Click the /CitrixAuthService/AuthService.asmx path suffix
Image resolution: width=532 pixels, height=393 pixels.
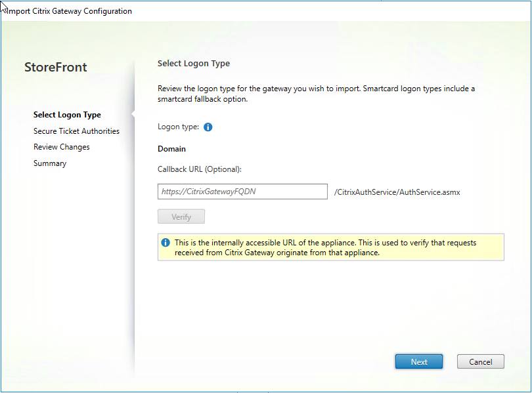coord(397,192)
